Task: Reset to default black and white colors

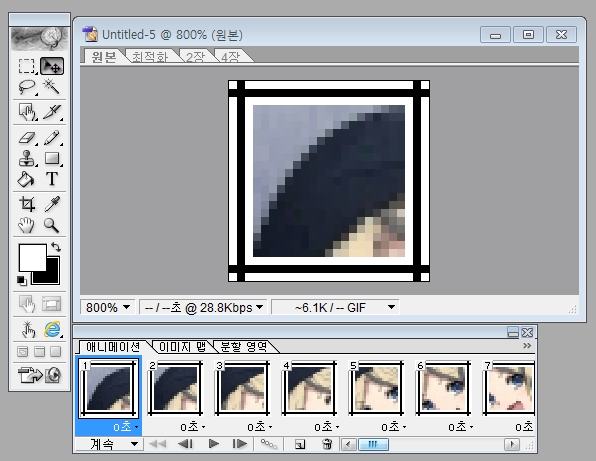Action: click(x=22, y=281)
